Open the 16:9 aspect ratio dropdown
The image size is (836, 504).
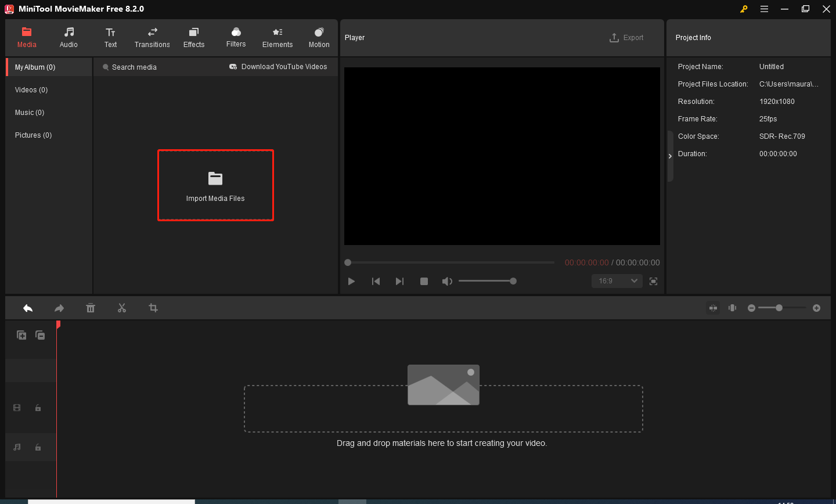(x=617, y=281)
